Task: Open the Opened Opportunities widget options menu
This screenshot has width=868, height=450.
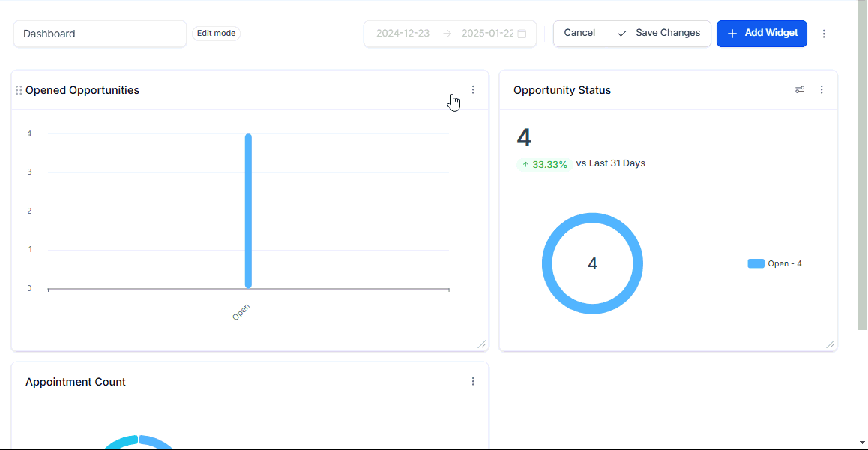Action: click(x=473, y=89)
